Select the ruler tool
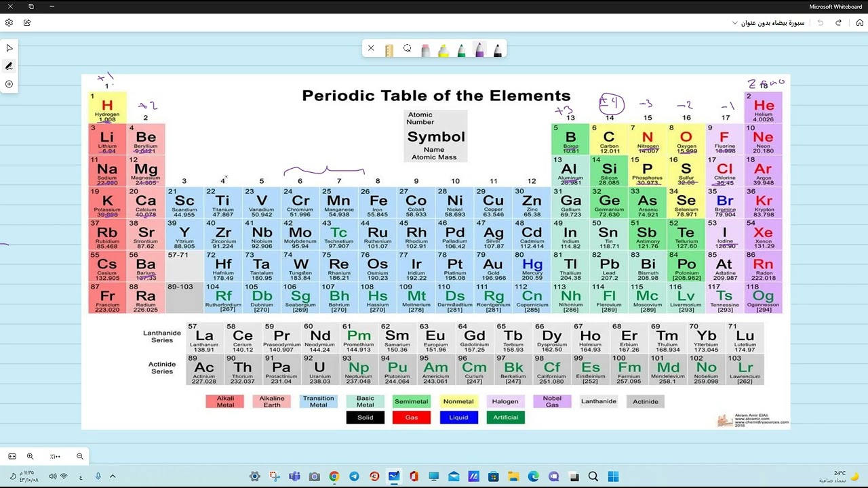The image size is (868, 488). [389, 49]
